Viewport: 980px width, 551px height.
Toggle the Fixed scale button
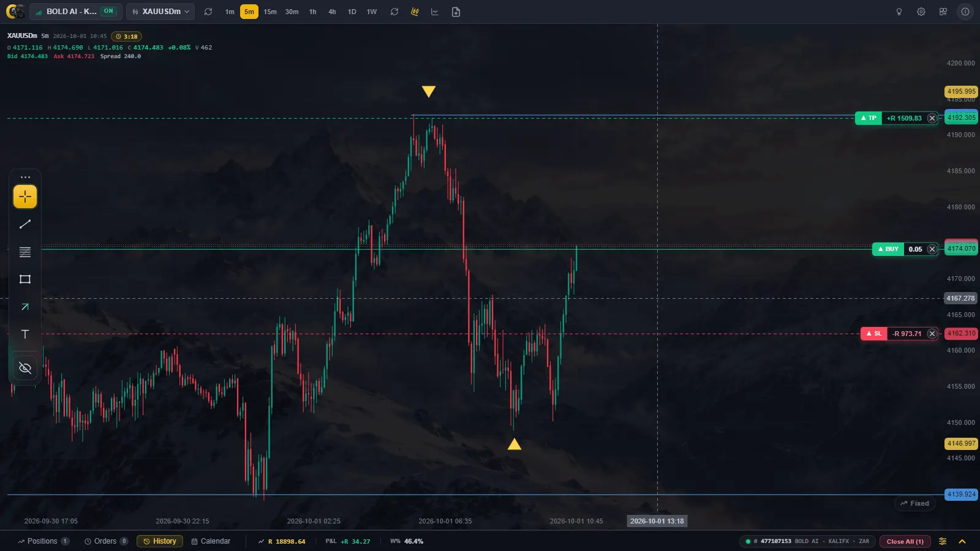tap(915, 503)
